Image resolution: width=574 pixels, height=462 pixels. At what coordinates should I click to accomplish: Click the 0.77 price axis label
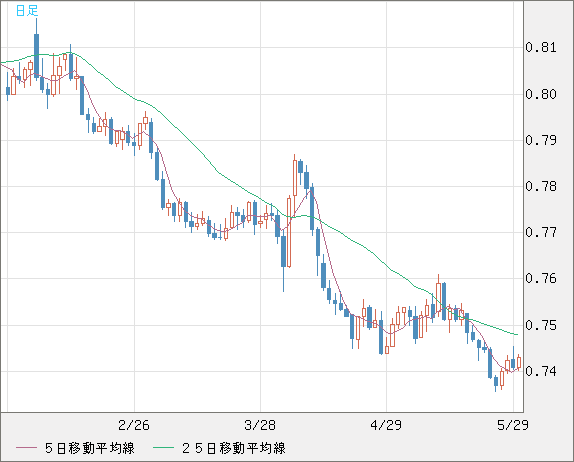541,232
